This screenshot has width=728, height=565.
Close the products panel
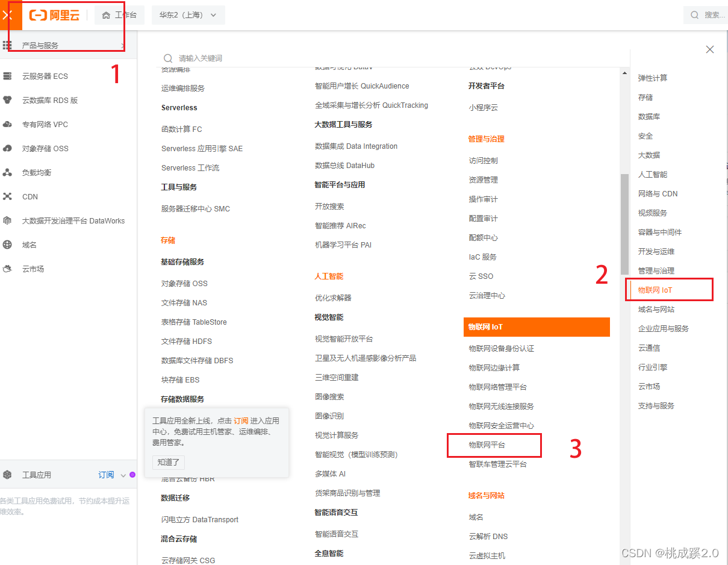tap(709, 49)
